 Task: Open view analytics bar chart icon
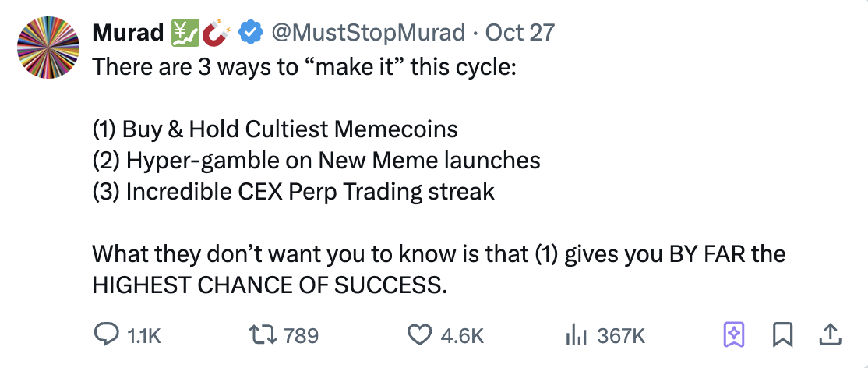click(x=574, y=335)
